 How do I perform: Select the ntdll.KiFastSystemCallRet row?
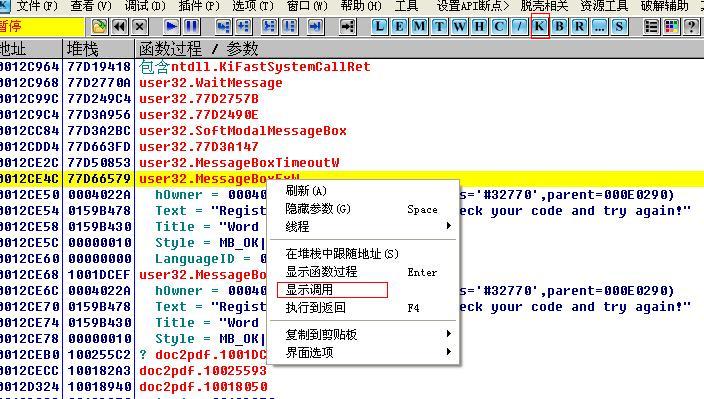point(352,66)
